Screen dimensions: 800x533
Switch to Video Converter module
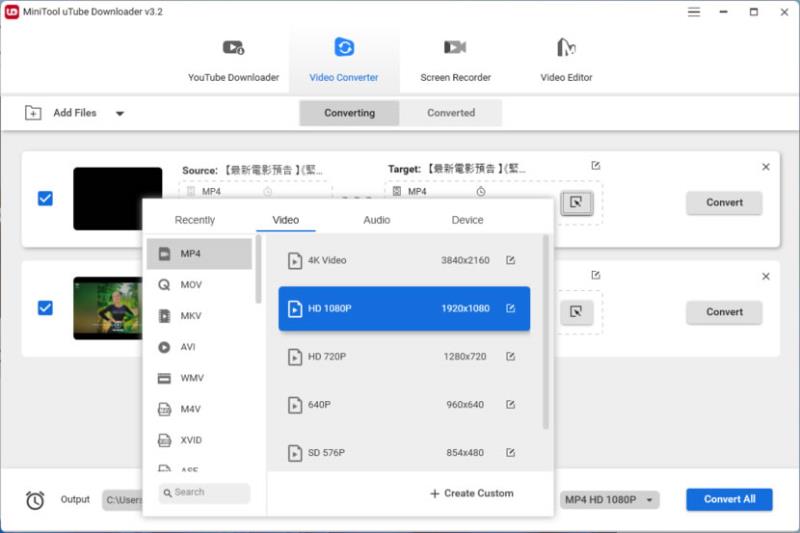click(344, 60)
